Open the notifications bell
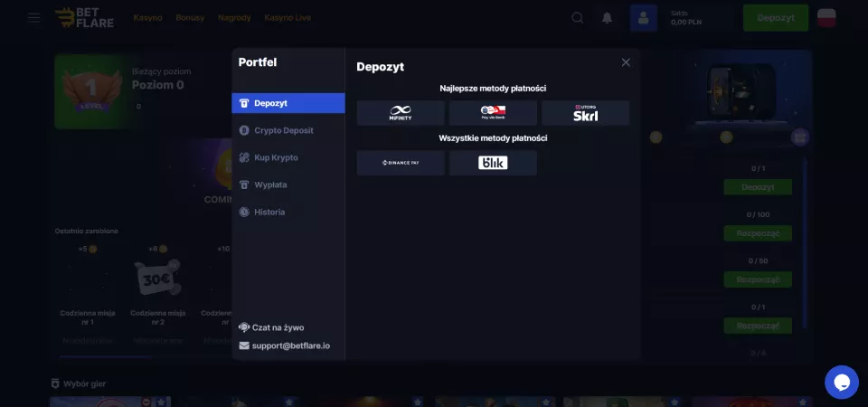Viewport: 868px width, 407px height. point(608,18)
